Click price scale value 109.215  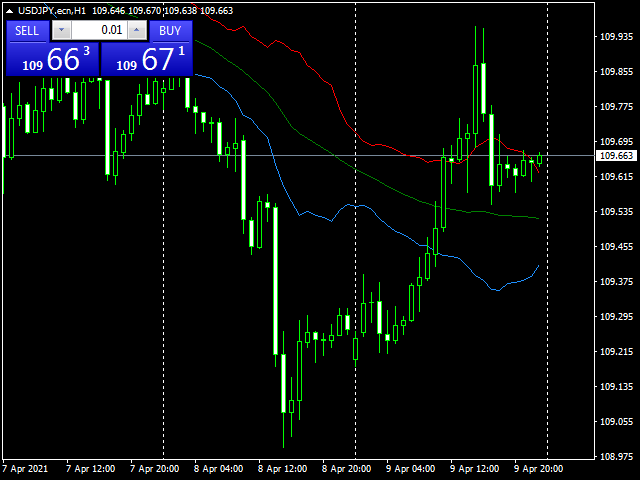point(616,351)
